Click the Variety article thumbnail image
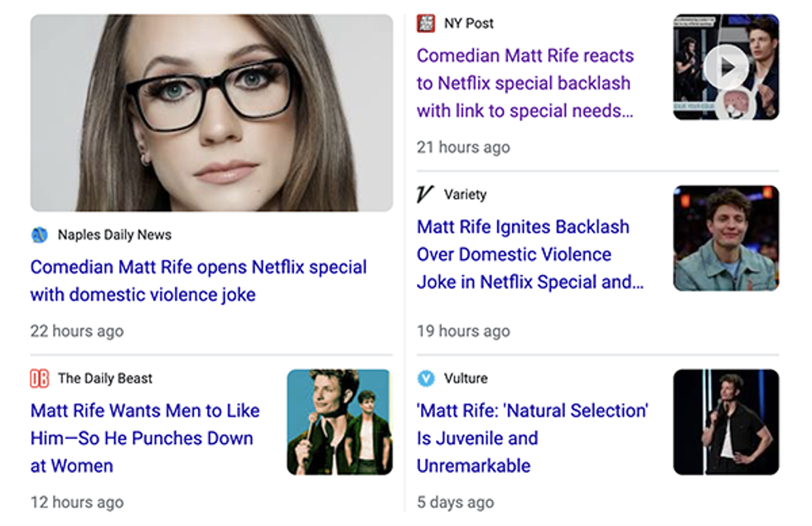The height and width of the screenshot is (526, 812). click(x=726, y=239)
